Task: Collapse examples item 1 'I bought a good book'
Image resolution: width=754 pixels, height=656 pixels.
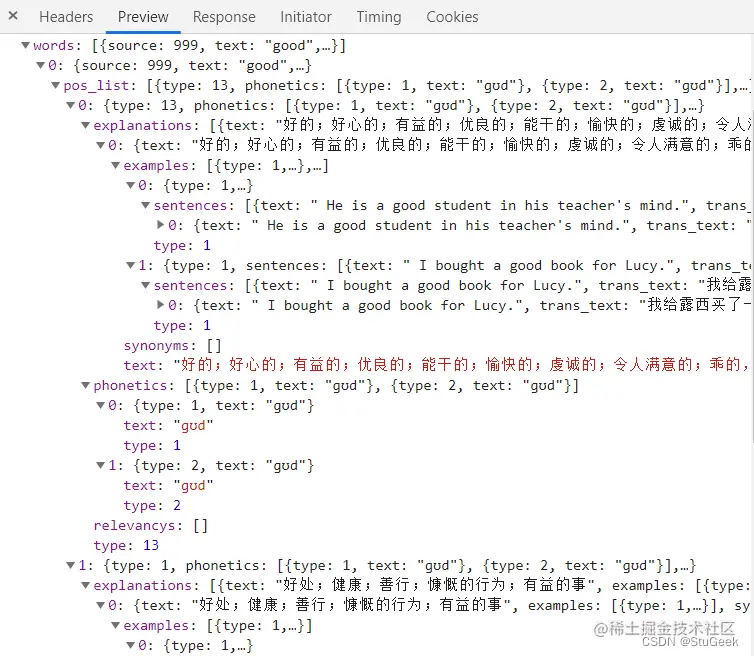Action: 130,265
